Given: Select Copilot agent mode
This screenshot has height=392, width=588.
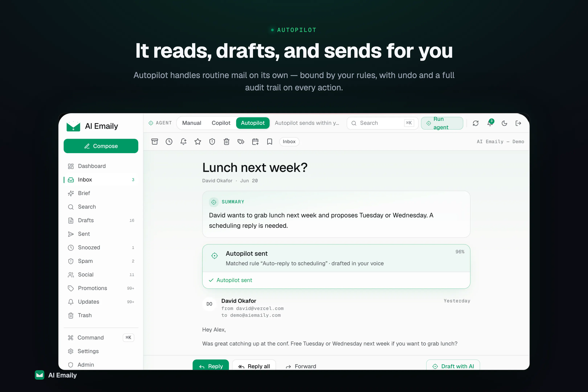Looking at the screenshot, I should [221, 123].
